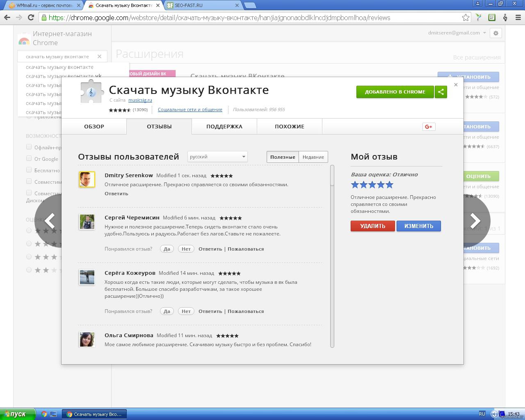
Task: Reply to Сергей Черемисин's review
Action: [x=210, y=249]
